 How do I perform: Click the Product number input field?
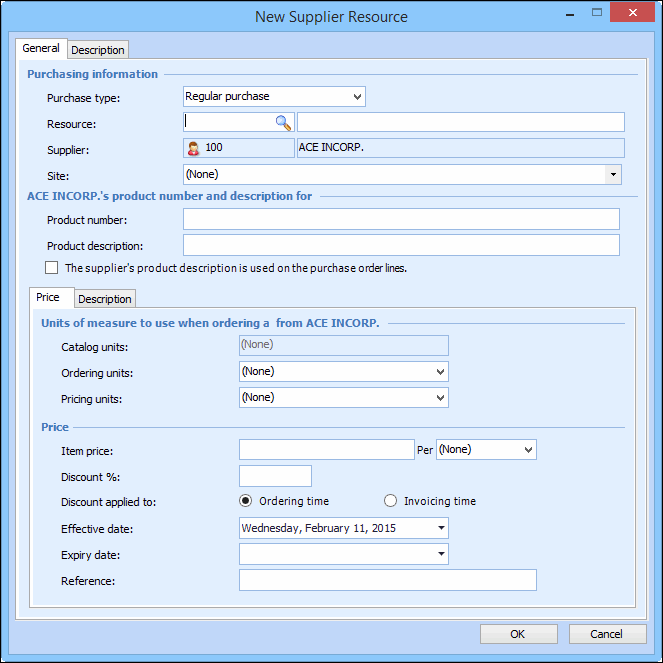[x=401, y=219]
